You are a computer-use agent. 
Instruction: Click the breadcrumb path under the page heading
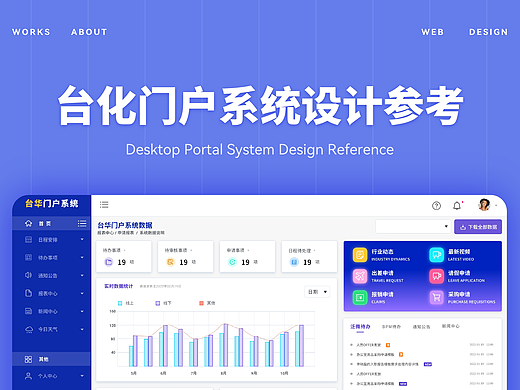click(x=131, y=233)
